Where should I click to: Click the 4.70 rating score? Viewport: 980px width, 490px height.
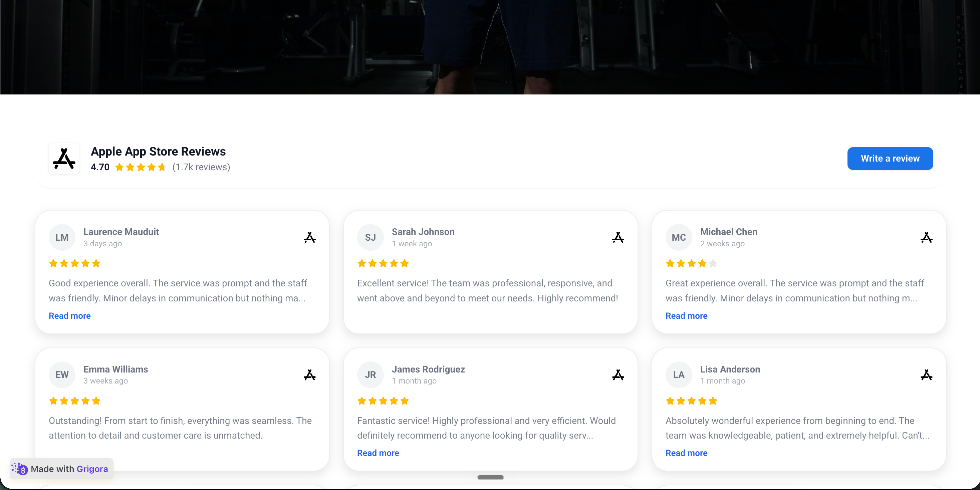pos(100,167)
